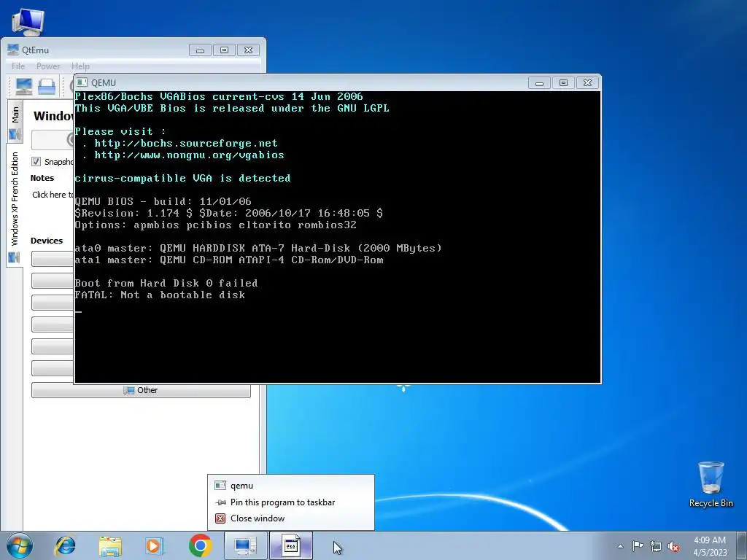747x560 pixels.
Task: Open the Power menu in QtEmu
Action: tap(48, 66)
